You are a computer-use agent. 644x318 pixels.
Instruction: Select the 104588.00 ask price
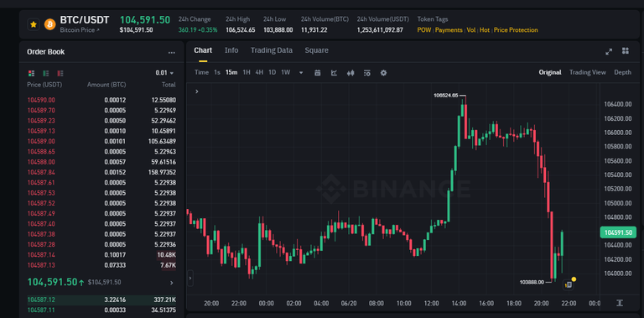[41, 161]
